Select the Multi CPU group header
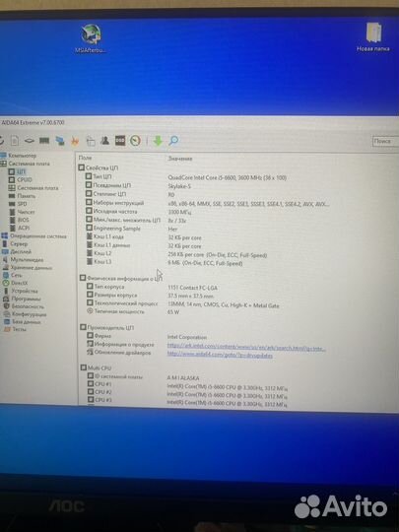Viewport: 399px width, 532px height. (96, 367)
